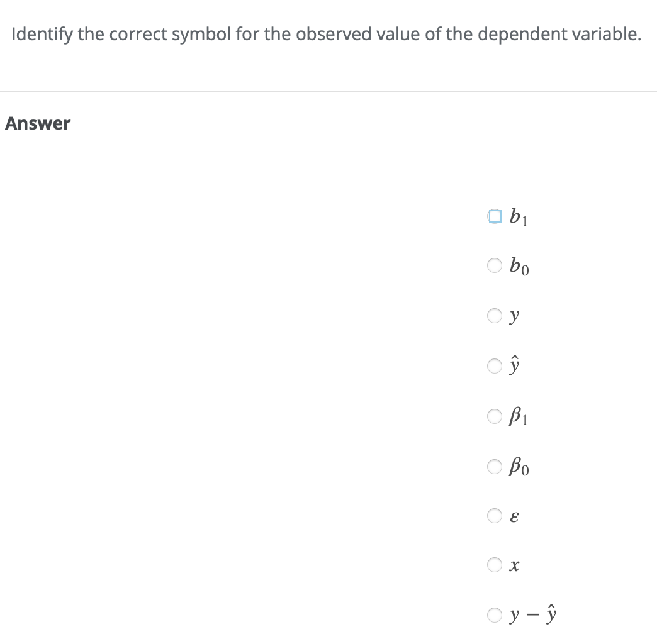
Task: Click the Answer heading
Action: (38, 123)
